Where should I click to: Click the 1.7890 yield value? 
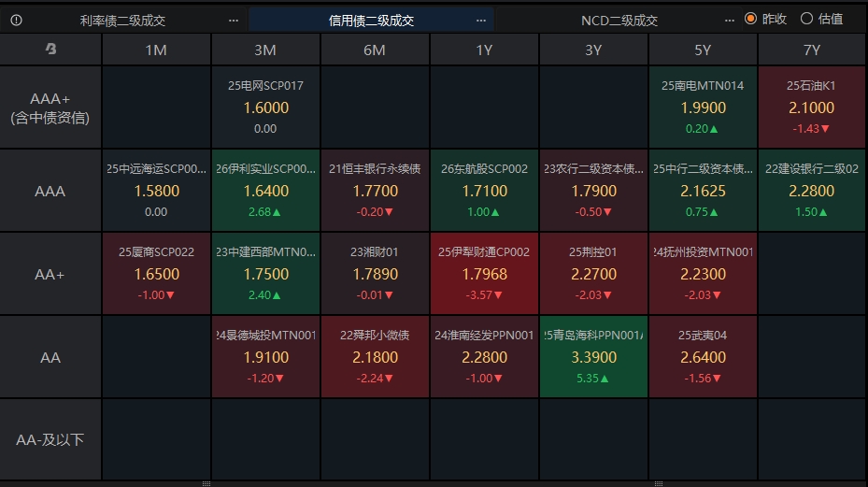[376, 274]
